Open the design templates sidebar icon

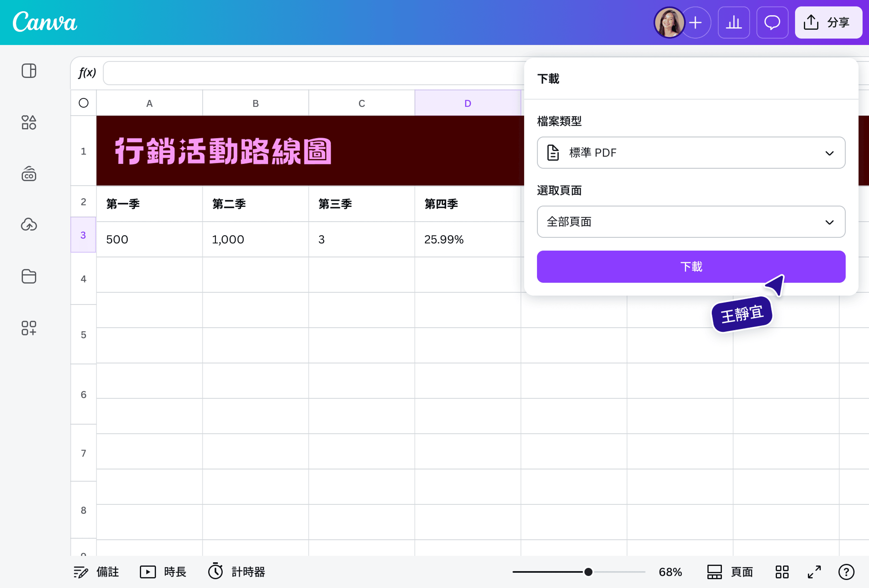pos(29,71)
